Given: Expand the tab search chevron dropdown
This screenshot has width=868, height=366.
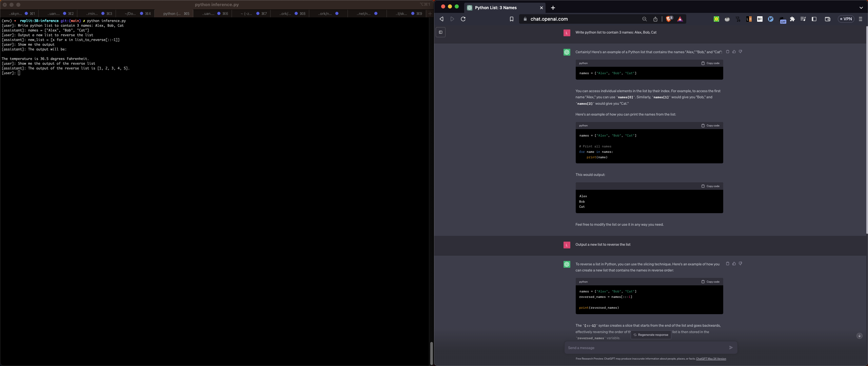Looking at the screenshot, I should pos(861,7).
